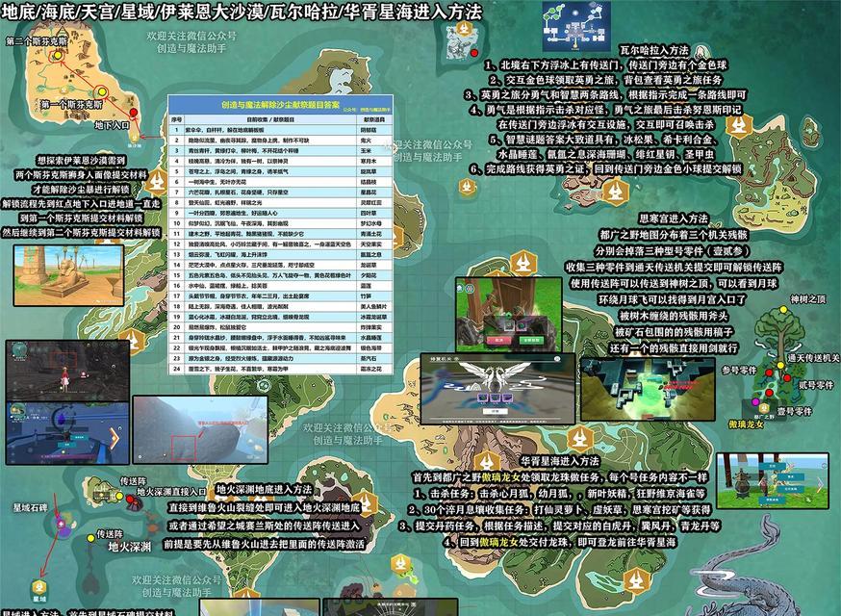Click the hexagon marker above 思寒宫进入方法
The image size is (841, 616).
(x=615, y=192)
